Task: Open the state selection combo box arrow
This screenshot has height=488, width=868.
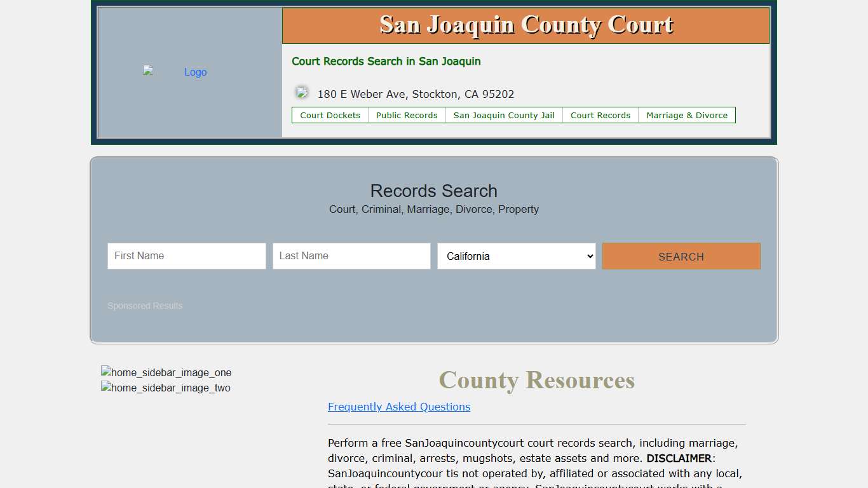Action: coord(588,256)
